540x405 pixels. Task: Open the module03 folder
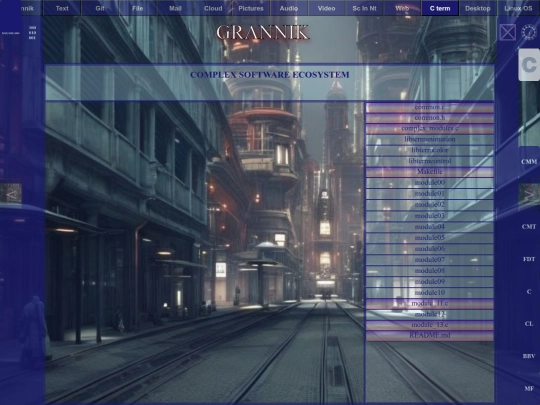tap(429, 216)
